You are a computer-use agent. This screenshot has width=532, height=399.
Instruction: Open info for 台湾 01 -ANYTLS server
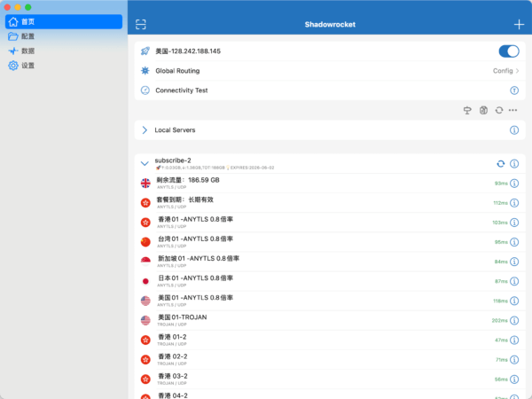(x=514, y=242)
